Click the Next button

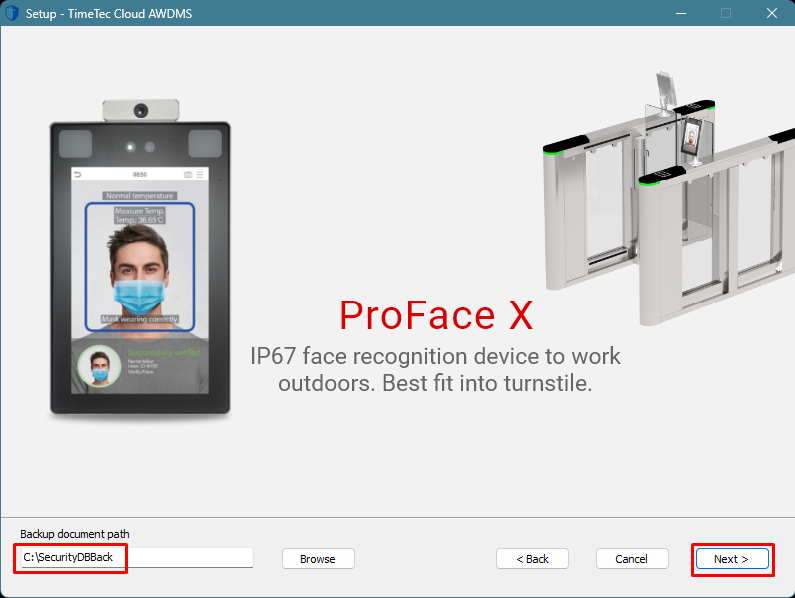click(x=732, y=559)
